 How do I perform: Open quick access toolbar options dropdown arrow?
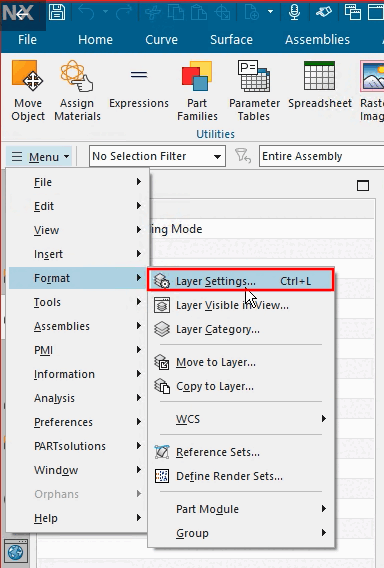coord(270,12)
